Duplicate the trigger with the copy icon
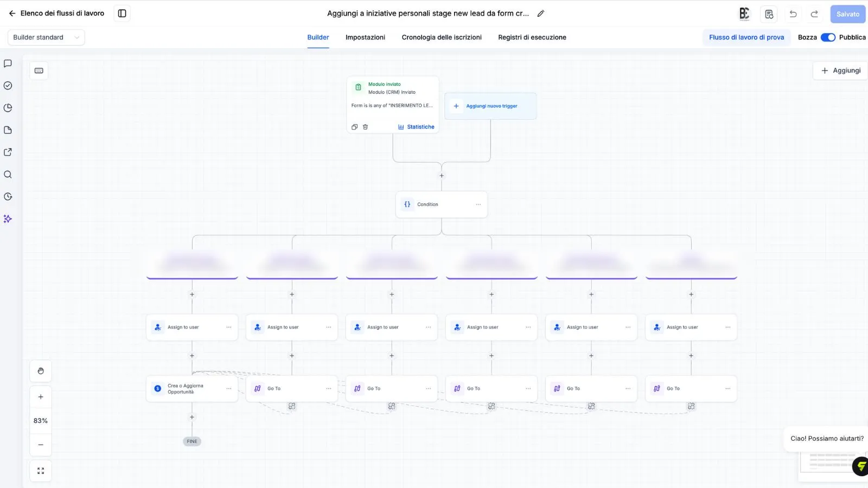Viewport: 868px width, 488px height. pos(354,127)
